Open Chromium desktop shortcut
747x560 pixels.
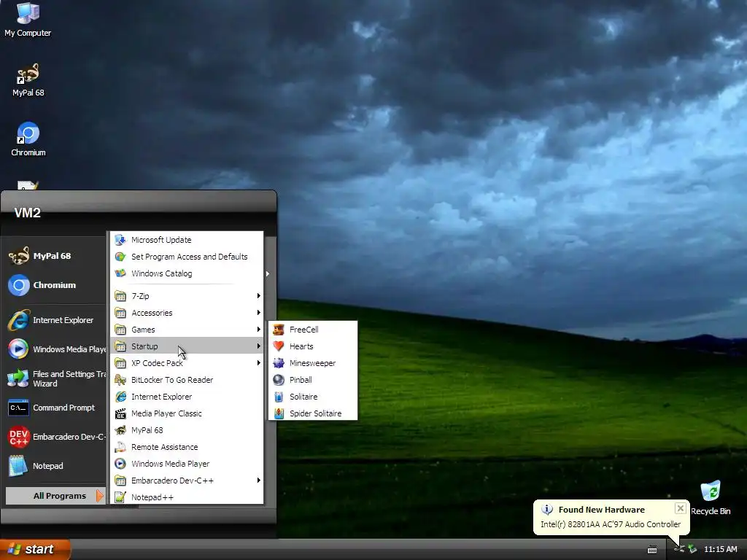[28, 139]
